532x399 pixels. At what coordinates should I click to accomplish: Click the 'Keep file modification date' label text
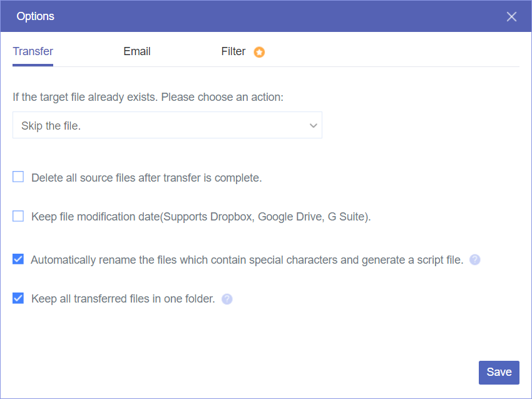click(x=201, y=217)
